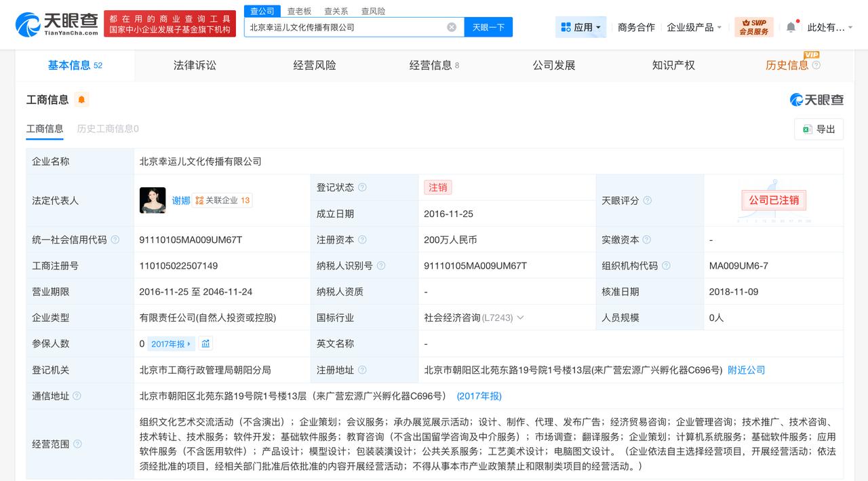Click help icon next to 历史信息 tab
Viewport: 868px width, 481px height.
pos(816,65)
